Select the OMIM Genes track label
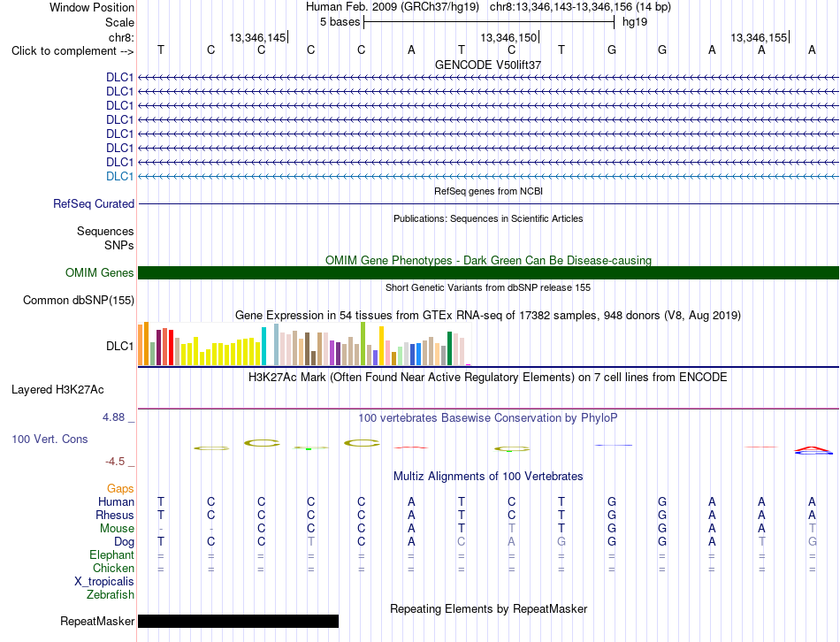This screenshot has width=840, height=642. 100,272
